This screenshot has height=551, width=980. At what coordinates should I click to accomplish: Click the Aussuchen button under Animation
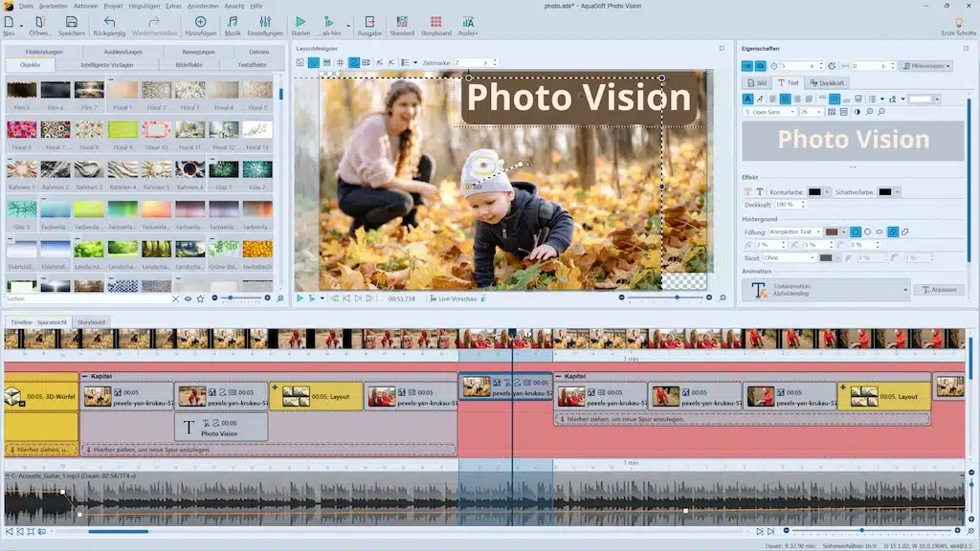941,289
